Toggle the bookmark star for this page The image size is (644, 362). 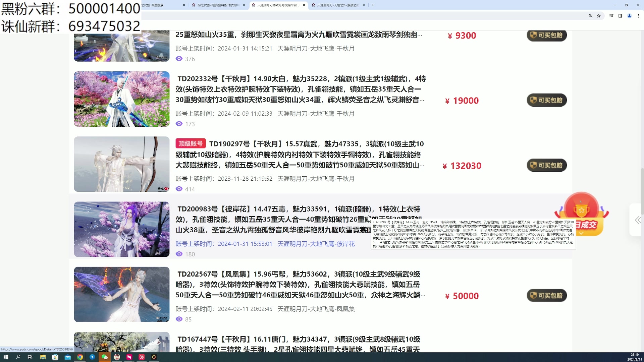coord(599,16)
